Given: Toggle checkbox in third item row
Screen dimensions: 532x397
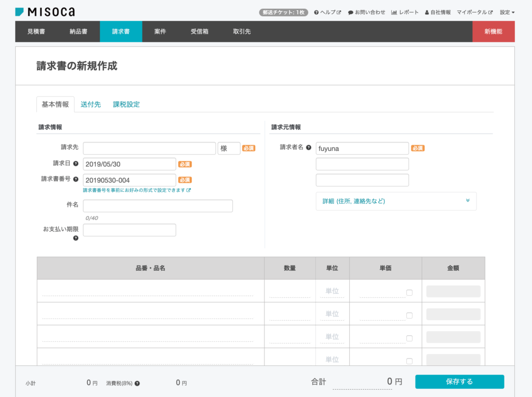Looking at the screenshot, I should click(x=409, y=338).
